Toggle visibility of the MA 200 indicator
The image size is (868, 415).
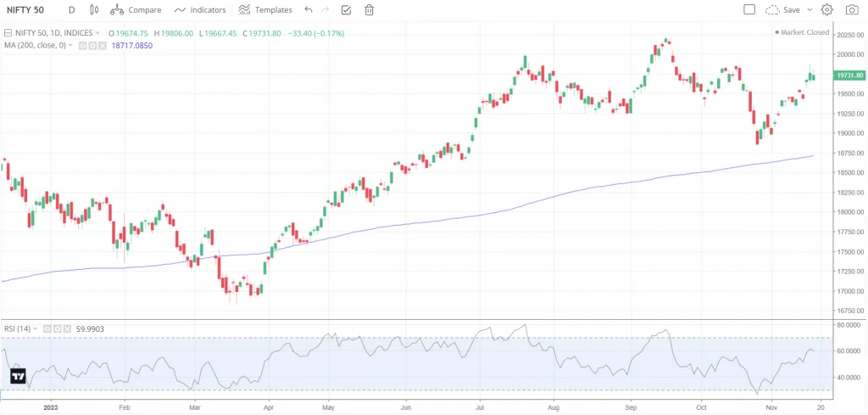[82, 46]
